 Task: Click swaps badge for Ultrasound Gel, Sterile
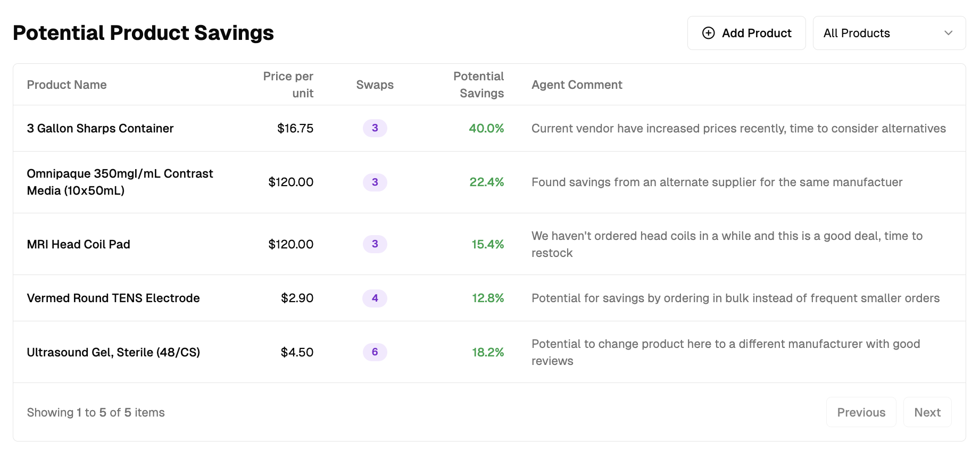pos(375,352)
